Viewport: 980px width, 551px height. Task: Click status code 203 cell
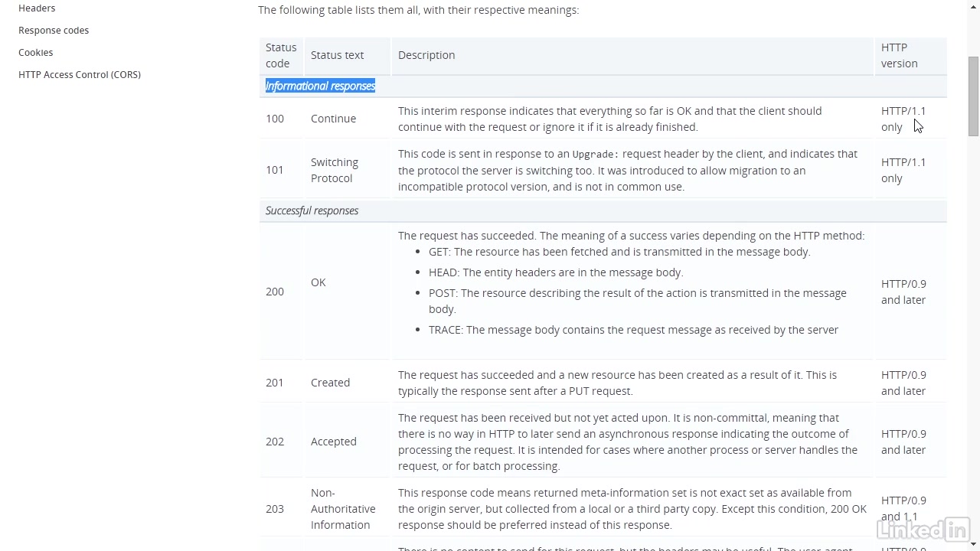click(275, 509)
